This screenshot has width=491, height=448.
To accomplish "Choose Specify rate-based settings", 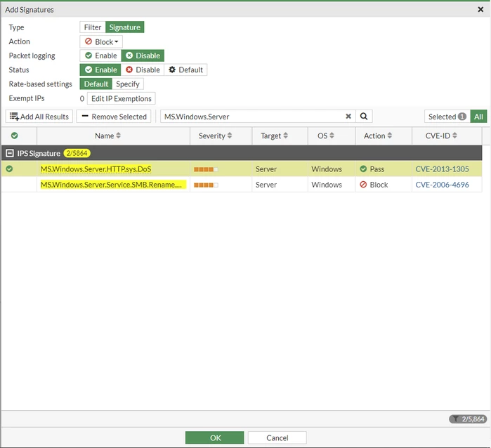I will pos(128,84).
